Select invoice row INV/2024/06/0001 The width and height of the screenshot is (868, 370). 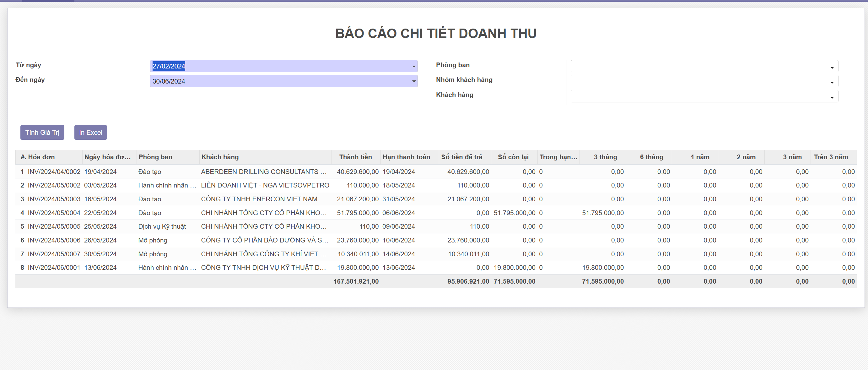[x=54, y=268]
